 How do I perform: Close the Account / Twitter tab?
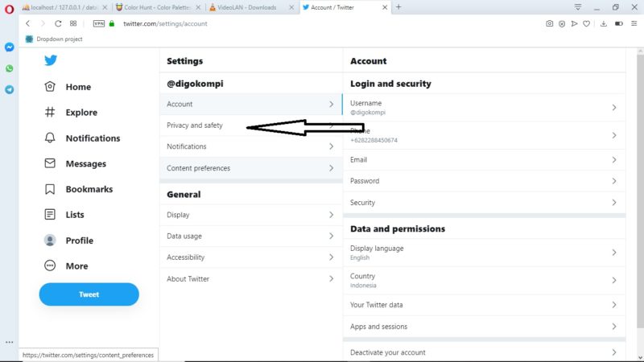tap(385, 7)
